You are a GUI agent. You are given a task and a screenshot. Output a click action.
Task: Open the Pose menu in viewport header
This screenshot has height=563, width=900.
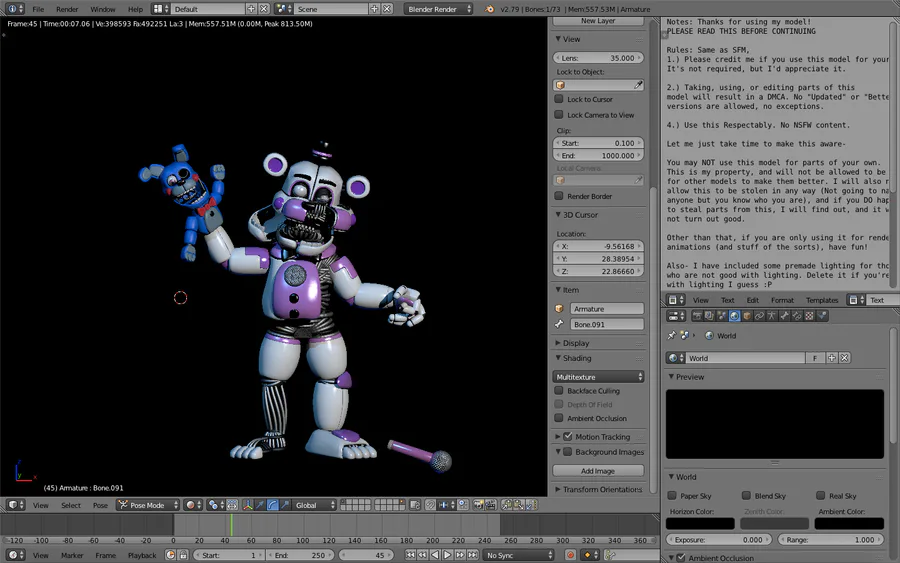tap(100, 505)
